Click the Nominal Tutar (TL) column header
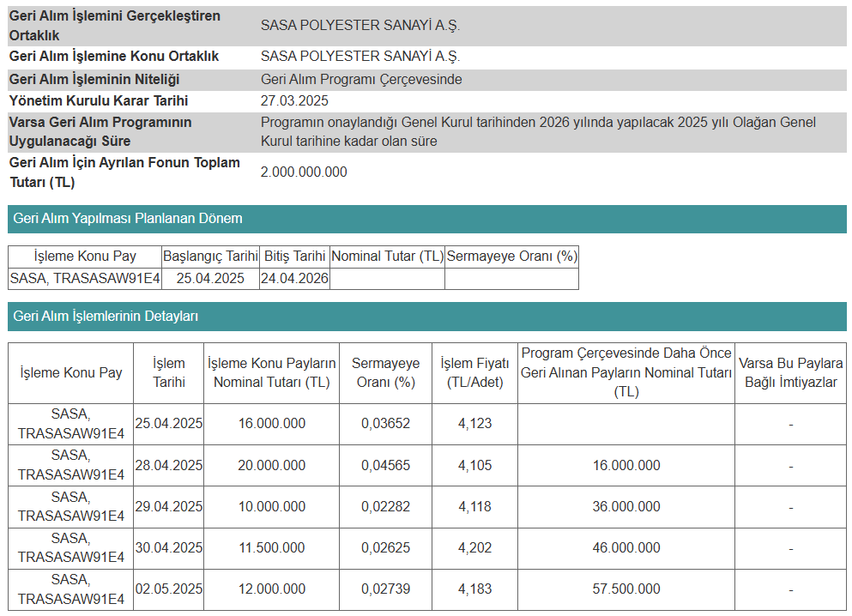The image size is (852, 616). pos(386,256)
